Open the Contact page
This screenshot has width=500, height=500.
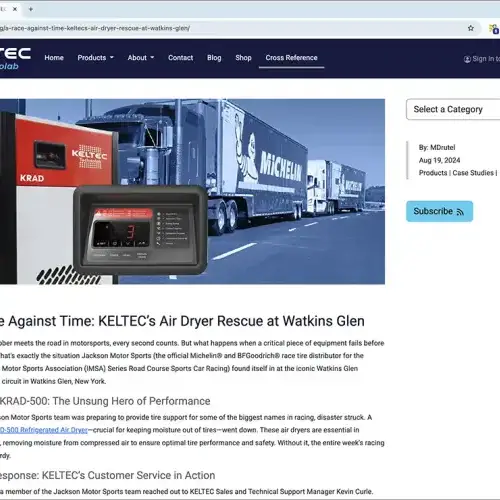tap(181, 58)
